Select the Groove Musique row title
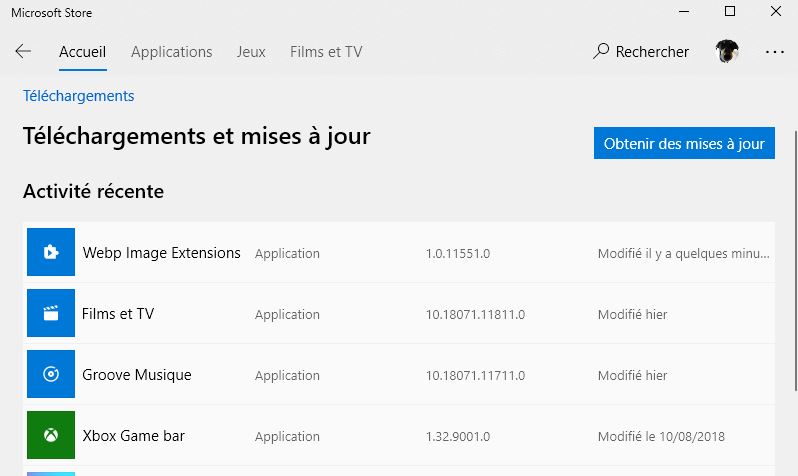 click(x=137, y=375)
